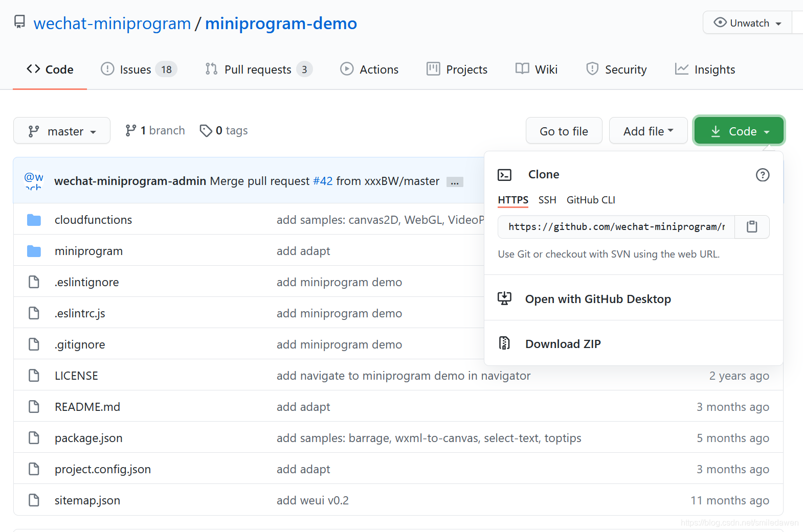Open the README.md file

[87, 407]
